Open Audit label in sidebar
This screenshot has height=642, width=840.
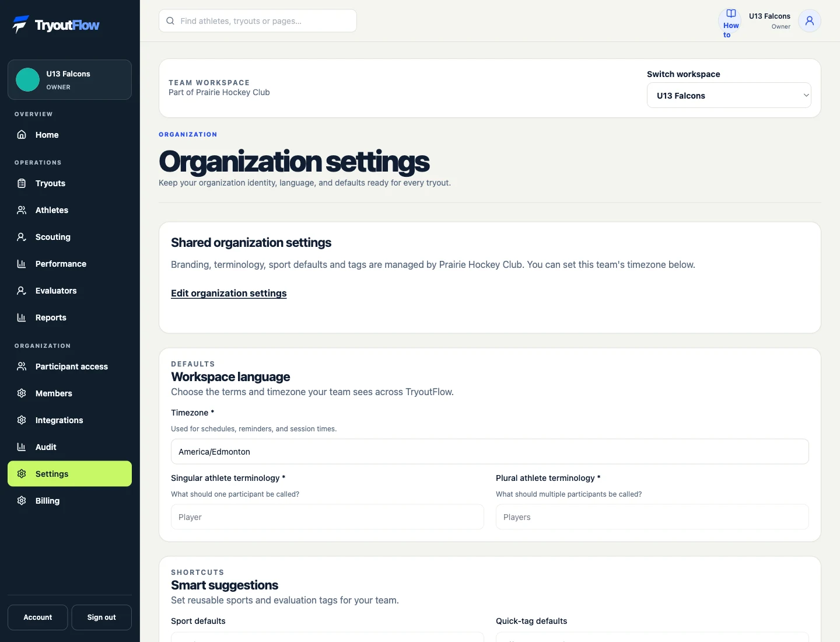46,447
